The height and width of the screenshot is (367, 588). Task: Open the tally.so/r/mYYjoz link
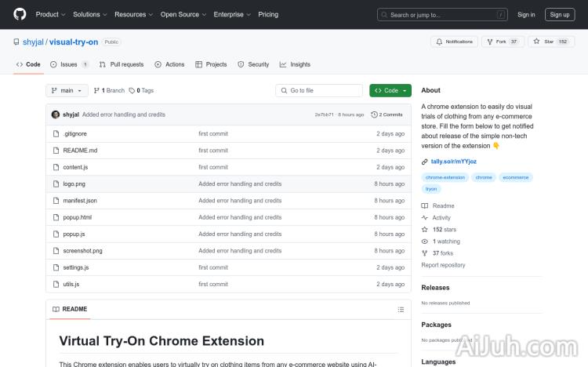(x=454, y=162)
